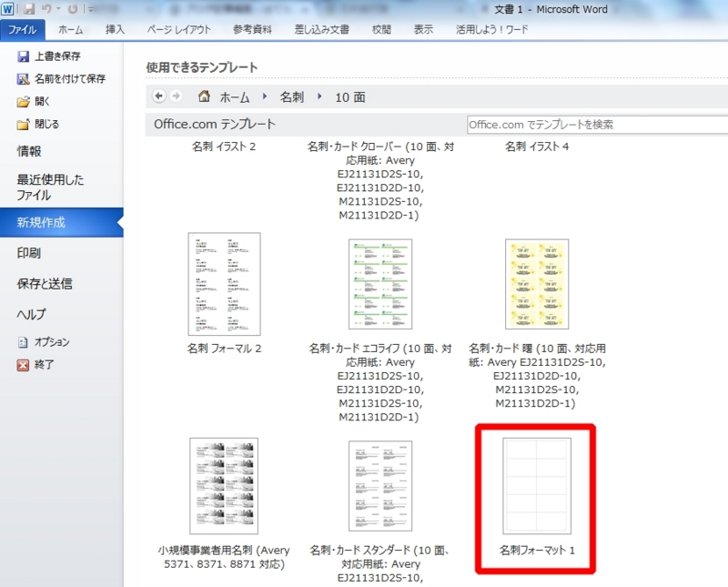The width and height of the screenshot is (728, 587).
Task: Select the 名刺フォーマット 1 blank thumbnail
Action: 537,486
